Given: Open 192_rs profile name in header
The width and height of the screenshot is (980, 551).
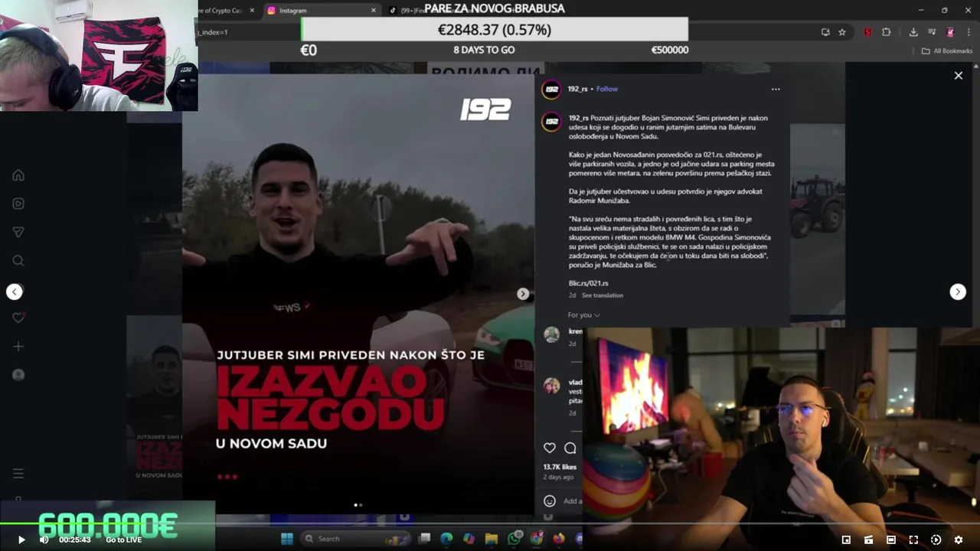Looking at the screenshot, I should click(577, 89).
